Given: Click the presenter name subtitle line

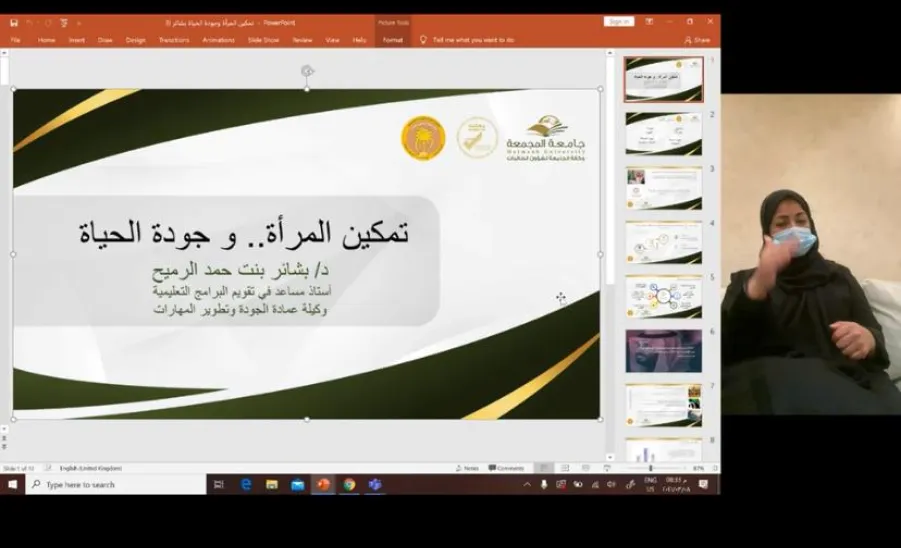Looking at the screenshot, I should [240, 269].
